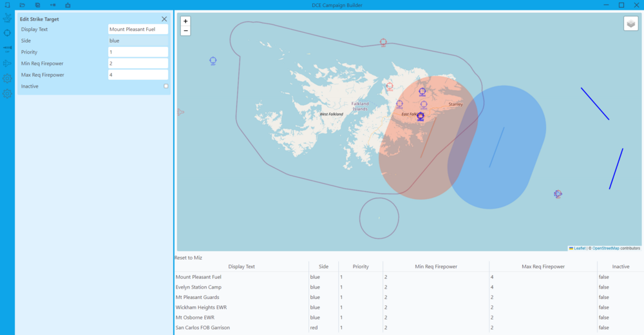
Task: Sort by the Display Text column header
Action: pyautogui.click(x=241, y=266)
